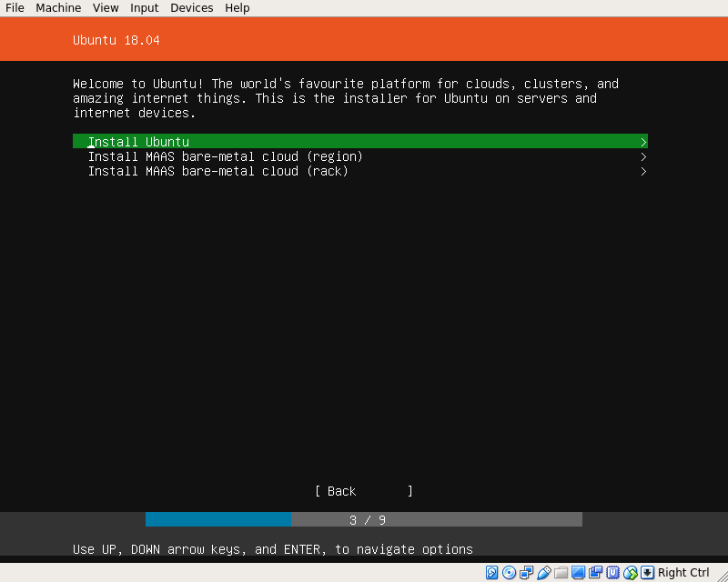This screenshot has width=728, height=582.
Task: Open the Machine menu
Action: pyautogui.click(x=58, y=8)
